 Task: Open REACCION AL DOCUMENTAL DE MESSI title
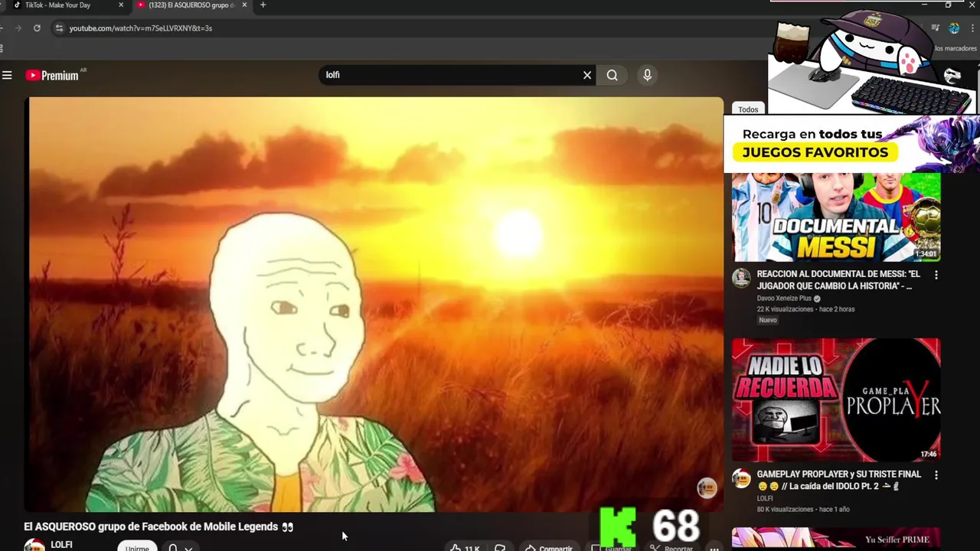838,280
